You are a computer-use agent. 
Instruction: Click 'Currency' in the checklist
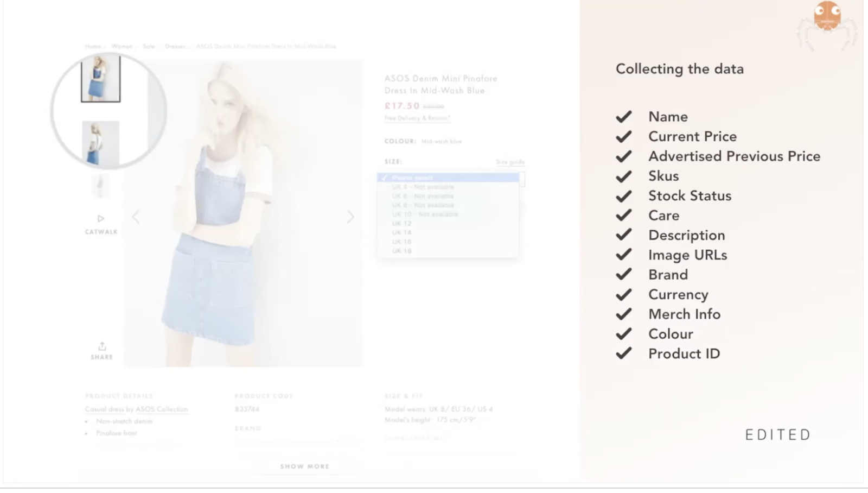(x=679, y=294)
